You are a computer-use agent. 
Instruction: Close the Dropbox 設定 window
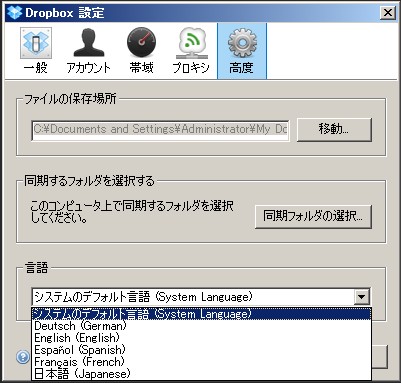[388, 13]
